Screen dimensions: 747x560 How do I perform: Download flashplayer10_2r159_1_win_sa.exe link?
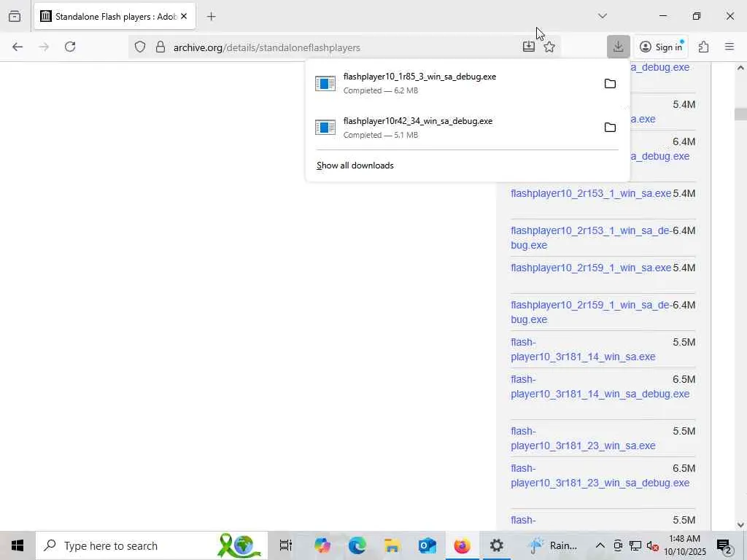(x=591, y=268)
